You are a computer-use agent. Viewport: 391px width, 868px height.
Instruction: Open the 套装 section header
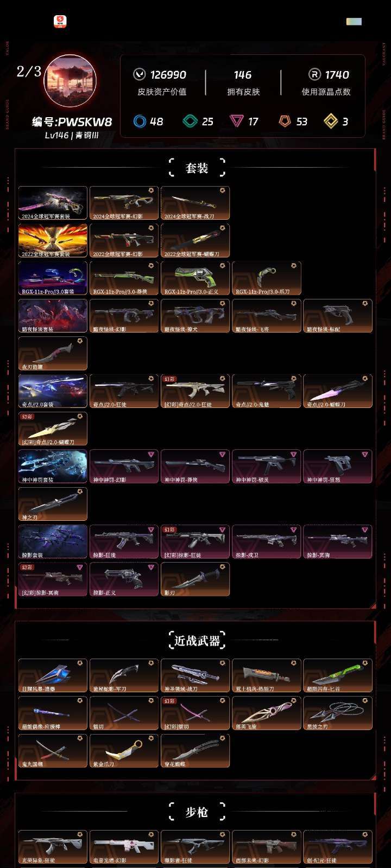(x=197, y=168)
